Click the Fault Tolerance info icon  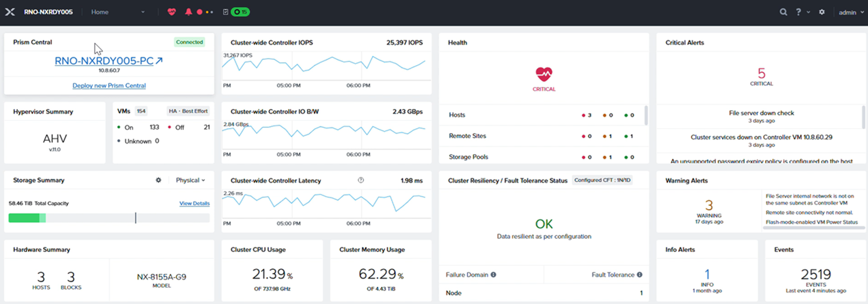[640, 274]
